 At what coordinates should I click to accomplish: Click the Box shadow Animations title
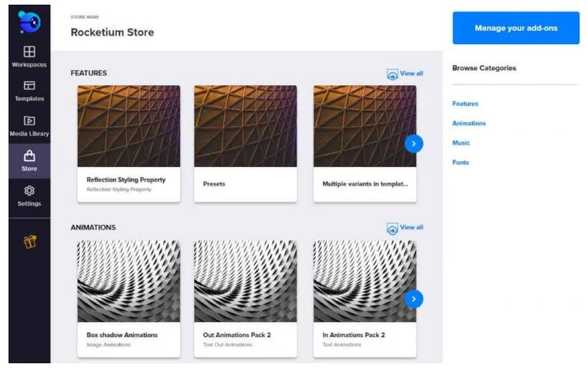click(x=122, y=335)
